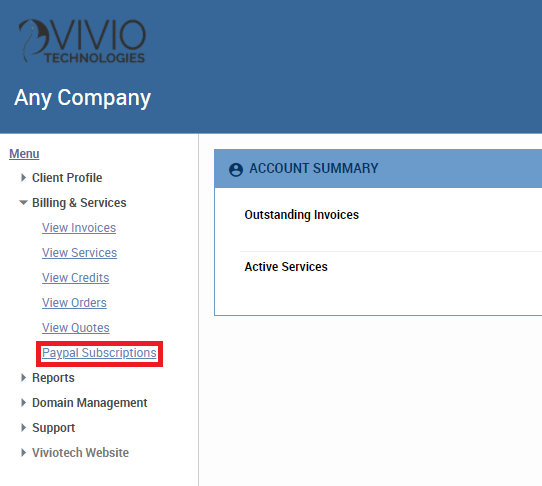Open View Quotes link
542x486 pixels.
76,328
